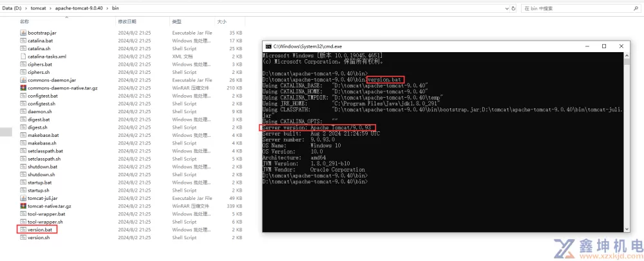Click the cmd.exe title bar text
Image resolution: width=644 pixels, height=261 pixels.
(308, 46)
